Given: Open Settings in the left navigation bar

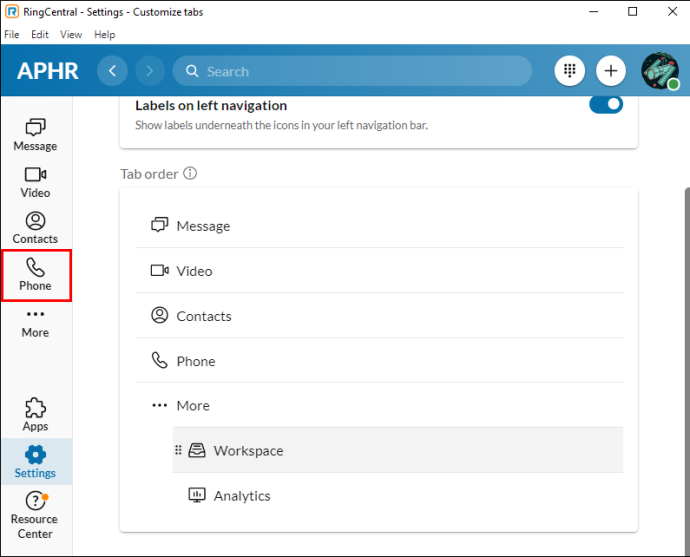Looking at the screenshot, I should (35, 462).
